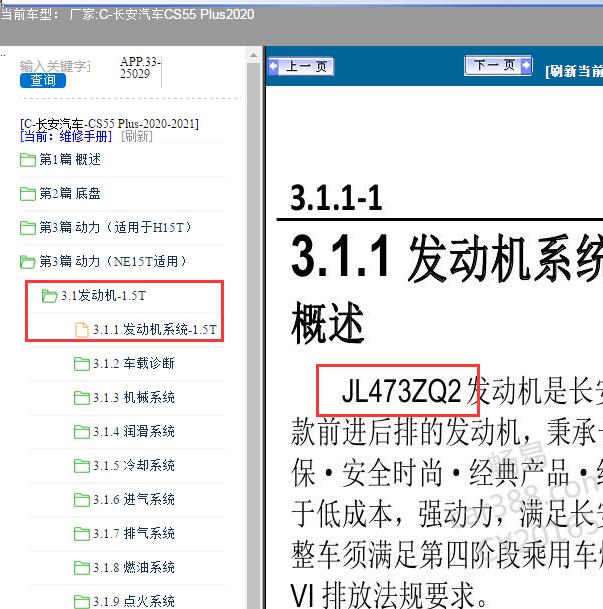Click folder icon beside 3.1.7 排气系统
Screen dimensions: 603x609
click(x=82, y=534)
